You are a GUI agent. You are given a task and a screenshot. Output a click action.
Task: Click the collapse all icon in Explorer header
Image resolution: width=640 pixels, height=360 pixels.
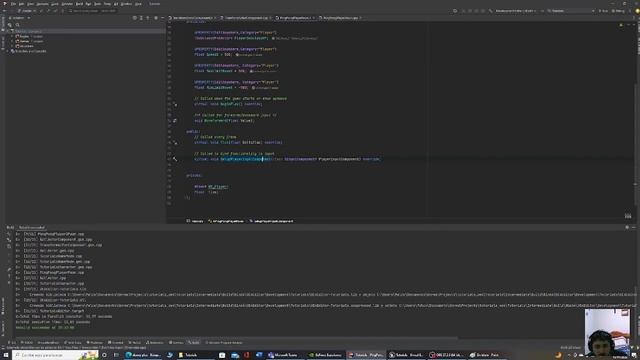coord(148,18)
